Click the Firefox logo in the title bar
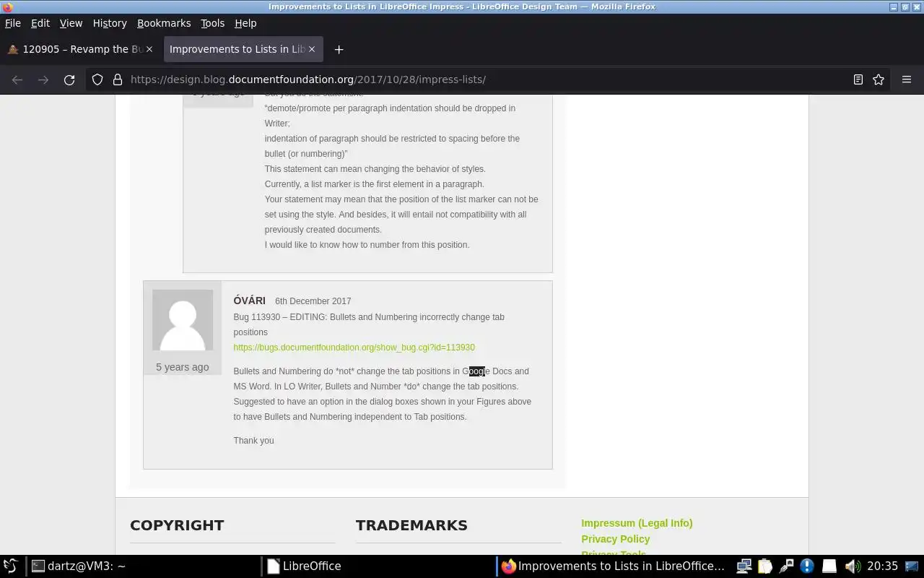Viewport: 924px width, 578px height. tap(7, 7)
